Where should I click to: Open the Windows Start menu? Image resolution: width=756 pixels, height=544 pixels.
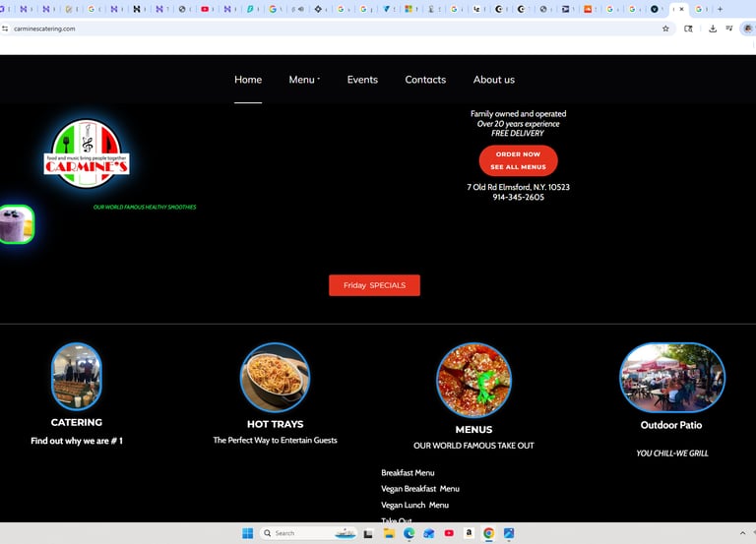pyautogui.click(x=248, y=533)
